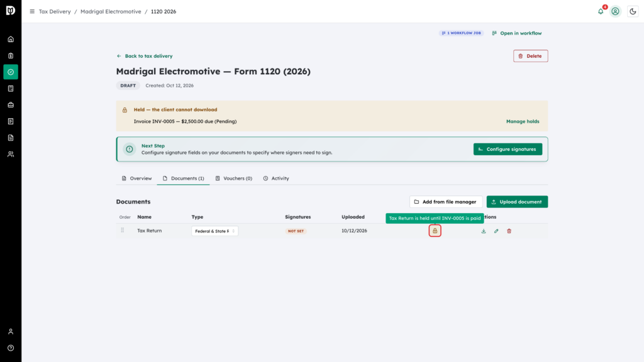Click the document page sidebar icon

[11, 138]
